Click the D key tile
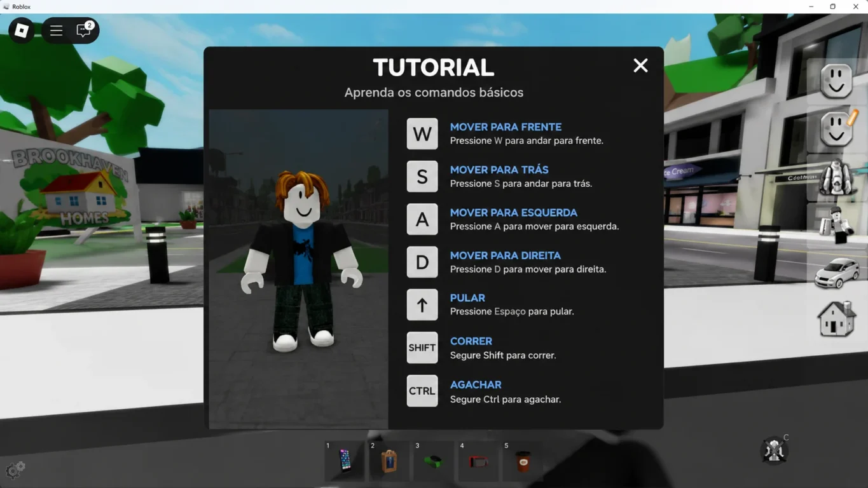This screenshot has height=488, width=868. pyautogui.click(x=422, y=262)
